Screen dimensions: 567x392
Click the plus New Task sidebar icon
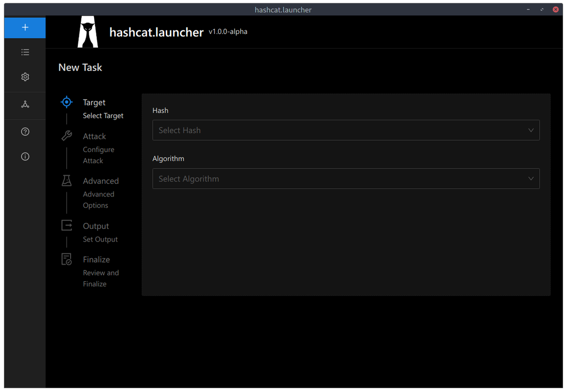(x=25, y=27)
